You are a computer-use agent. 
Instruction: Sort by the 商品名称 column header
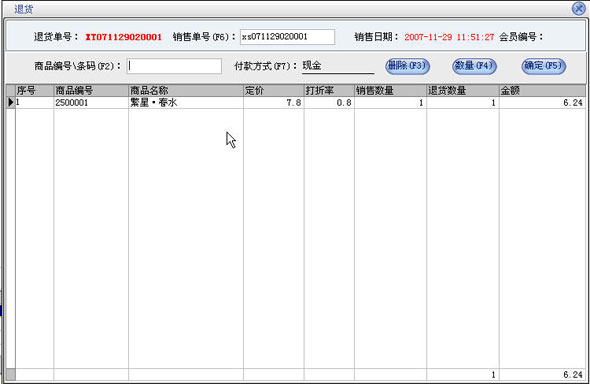pos(186,91)
